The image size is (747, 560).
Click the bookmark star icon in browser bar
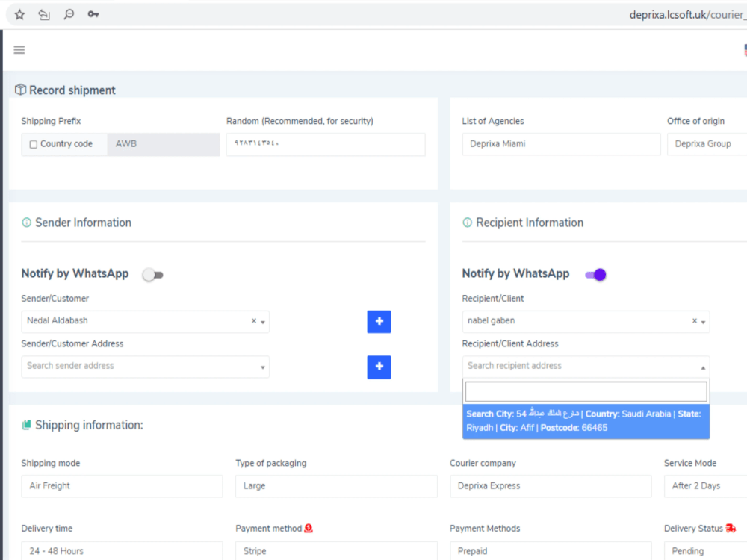pyautogui.click(x=19, y=15)
